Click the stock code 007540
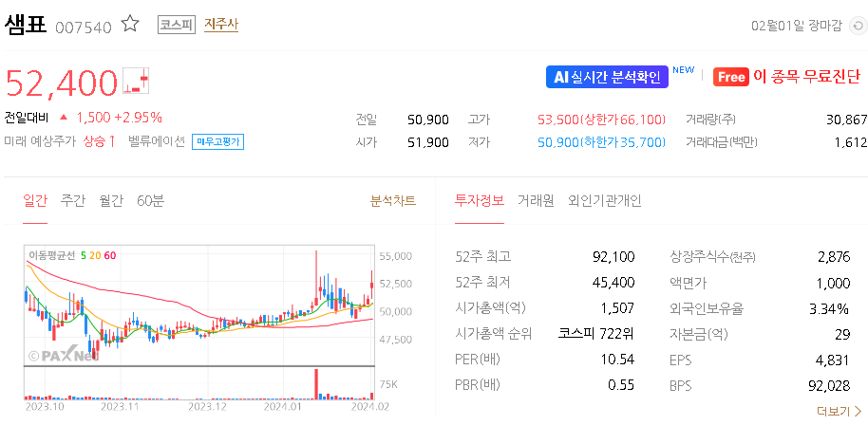Image resolution: width=868 pixels, height=425 pixels. point(84,28)
